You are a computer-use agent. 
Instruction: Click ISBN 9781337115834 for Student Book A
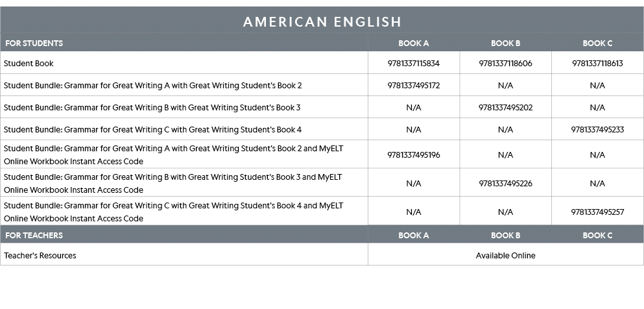pos(413,64)
